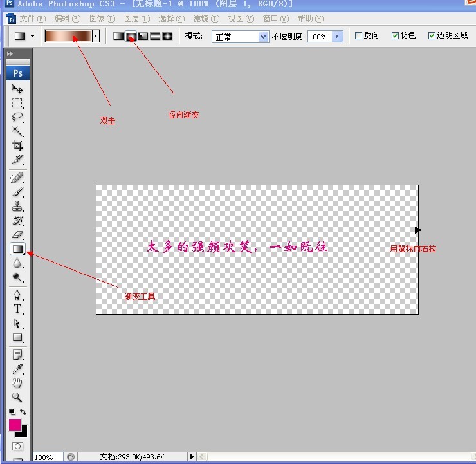Viewport: 476px width, 464px height.
Task: Select the Brush tool
Action: 17,192
